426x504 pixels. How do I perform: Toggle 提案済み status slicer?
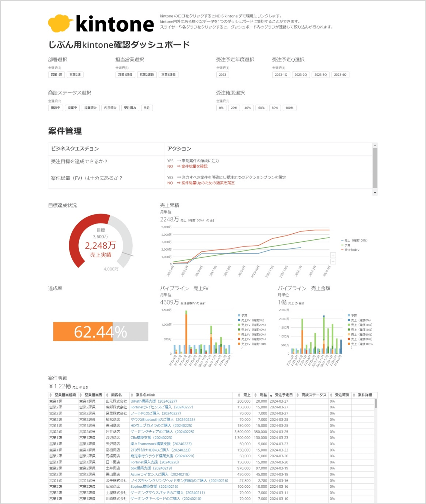90,108
